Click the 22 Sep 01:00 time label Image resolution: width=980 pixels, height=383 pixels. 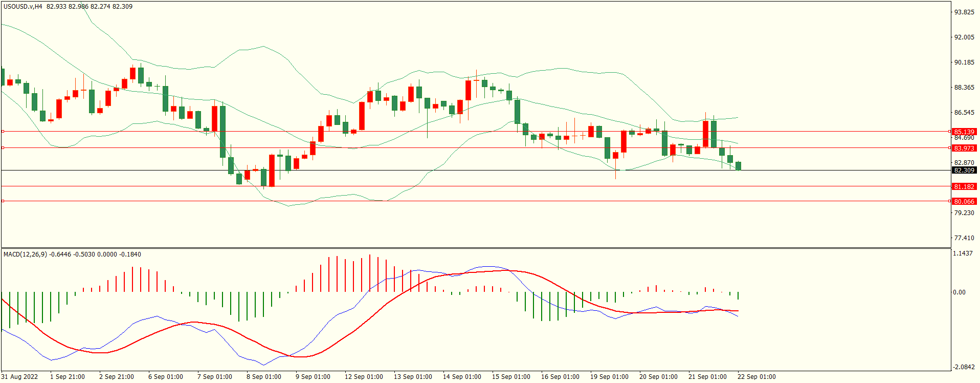[x=756, y=376]
